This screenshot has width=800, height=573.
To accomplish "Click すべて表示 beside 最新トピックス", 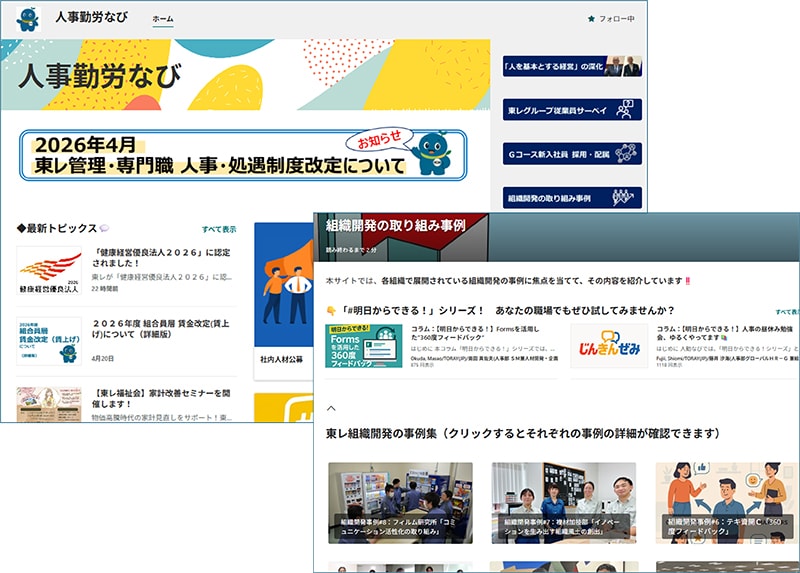I will (x=219, y=230).
